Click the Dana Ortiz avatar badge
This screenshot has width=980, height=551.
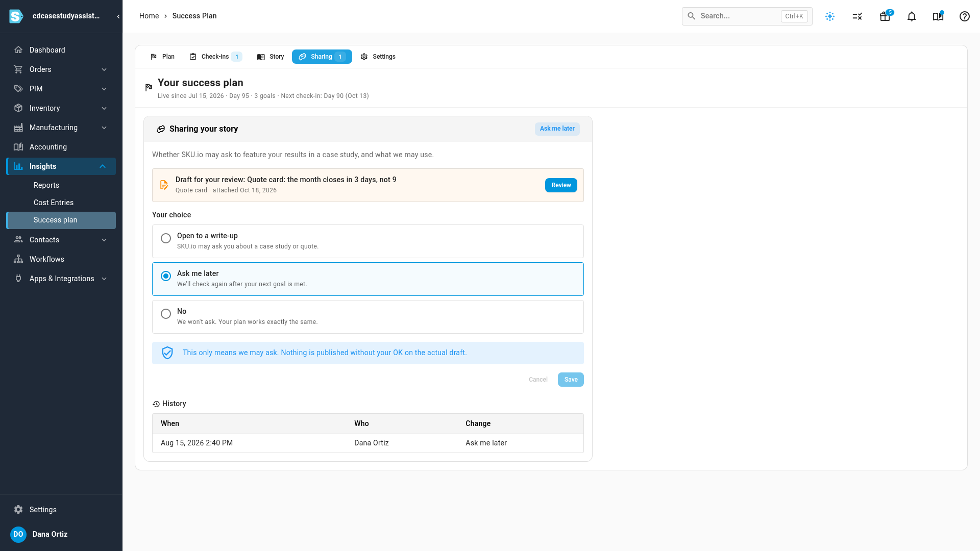pyautogui.click(x=18, y=534)
